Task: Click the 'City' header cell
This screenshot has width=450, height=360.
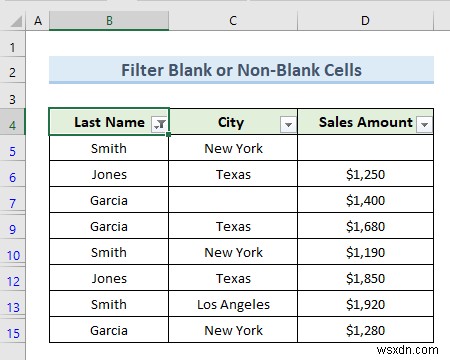Action: [233, 122]
